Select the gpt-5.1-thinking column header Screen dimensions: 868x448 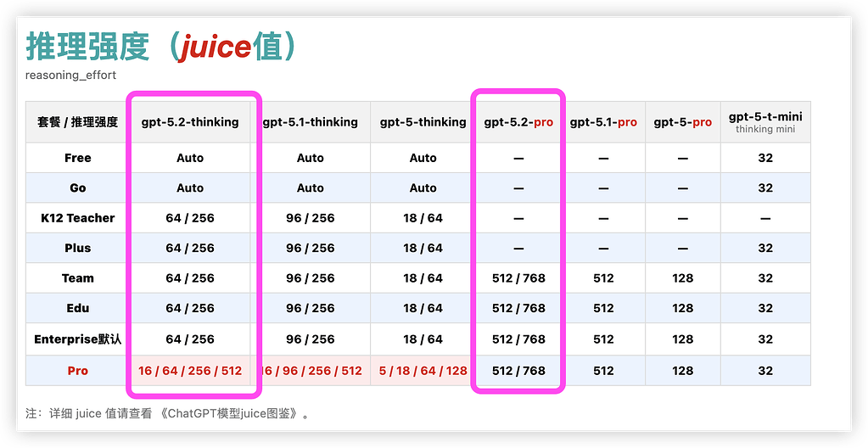(x=310, y=122)
